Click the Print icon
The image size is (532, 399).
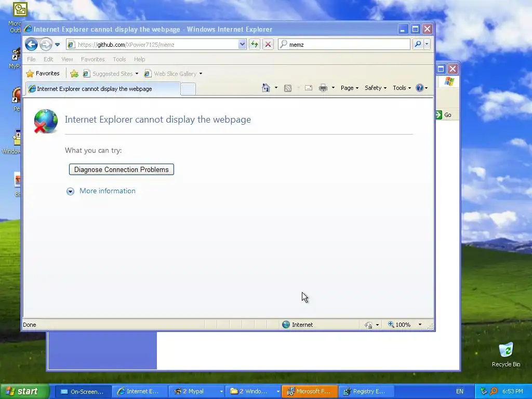click(x=323, y=88)
